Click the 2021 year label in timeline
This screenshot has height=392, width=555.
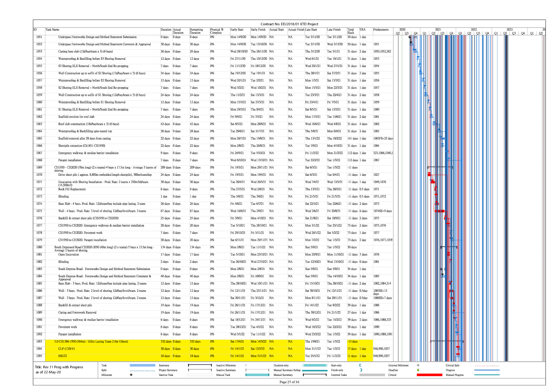pos(438,29)
